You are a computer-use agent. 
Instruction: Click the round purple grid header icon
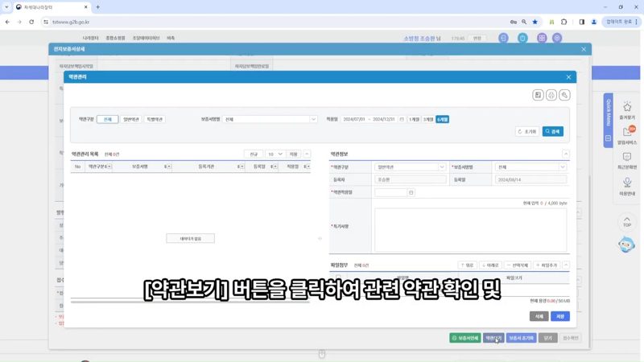pyautogui.click(x=542, y=38)
